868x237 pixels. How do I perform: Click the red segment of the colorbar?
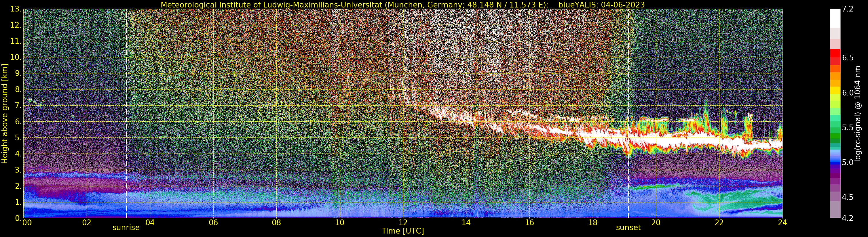coord(835,53)
